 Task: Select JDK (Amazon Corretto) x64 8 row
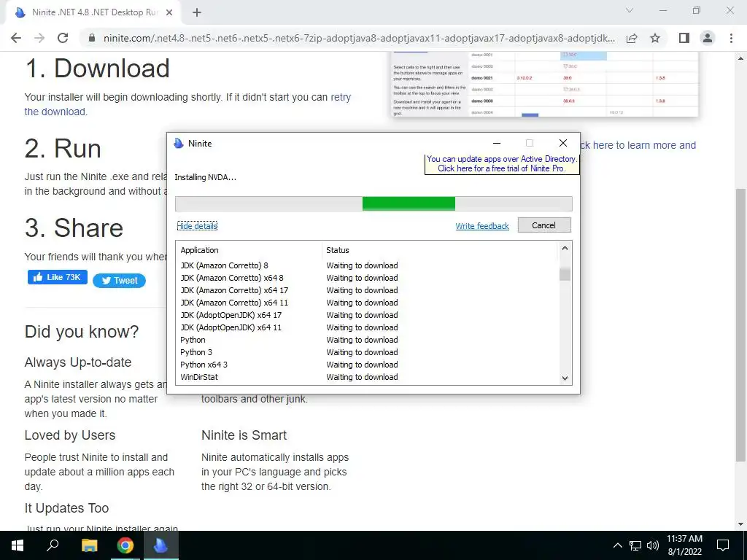coord(367,278)
